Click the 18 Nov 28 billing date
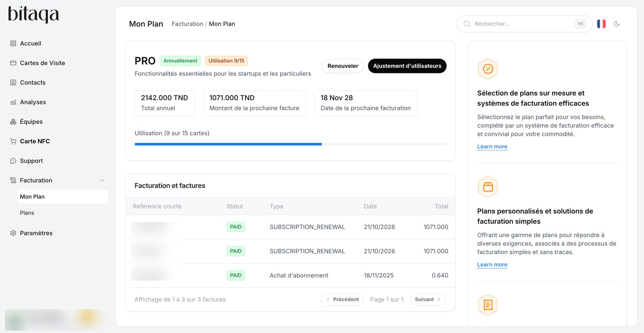This screenshot has width=644, height=333. pyautogui.click(x=337, y=98)
